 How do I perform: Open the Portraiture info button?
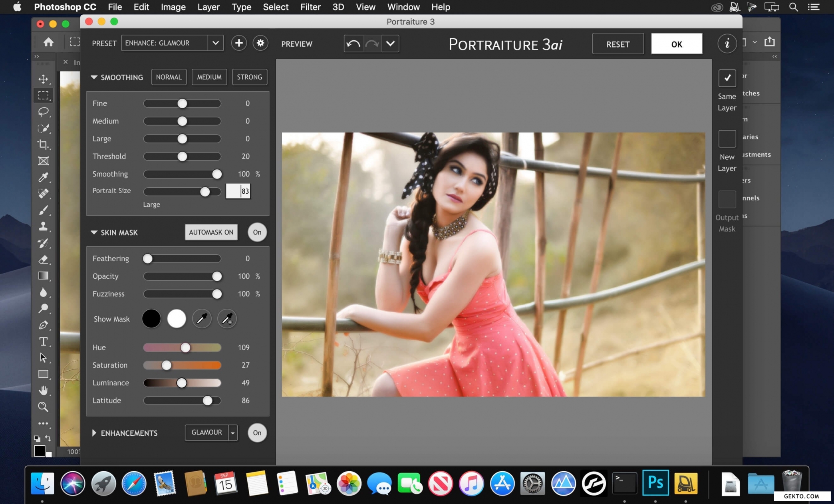pos(727,43)
